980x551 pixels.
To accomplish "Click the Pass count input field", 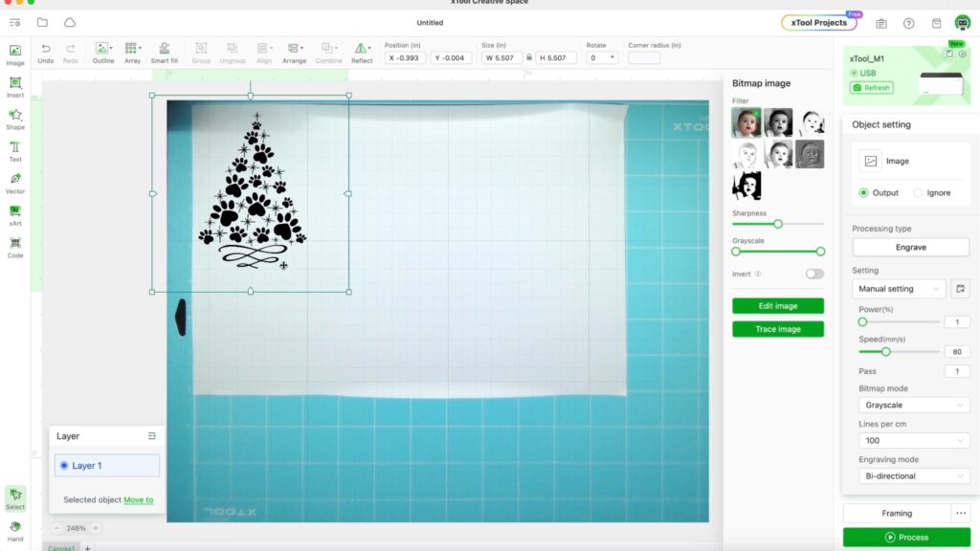I will [x=957, y=371].
